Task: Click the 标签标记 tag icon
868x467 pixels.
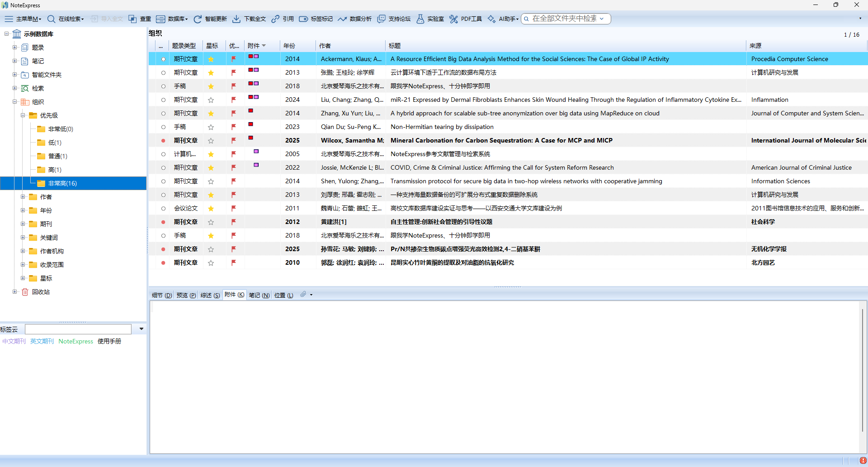Action: click(303, 19)
